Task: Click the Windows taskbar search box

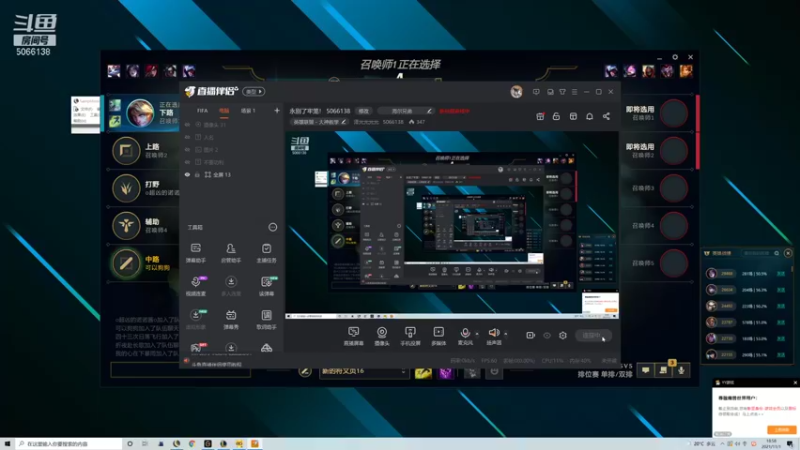Action: (69, 444)
